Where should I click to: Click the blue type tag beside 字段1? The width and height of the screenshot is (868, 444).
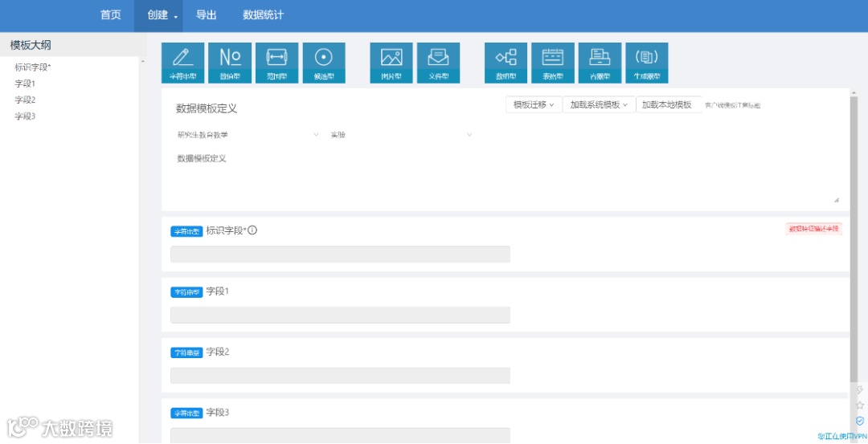point(186,292)
